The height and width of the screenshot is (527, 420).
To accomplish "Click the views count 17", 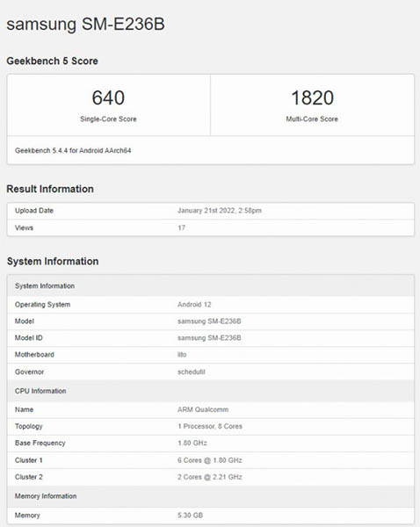I will (x=182, y=227).
